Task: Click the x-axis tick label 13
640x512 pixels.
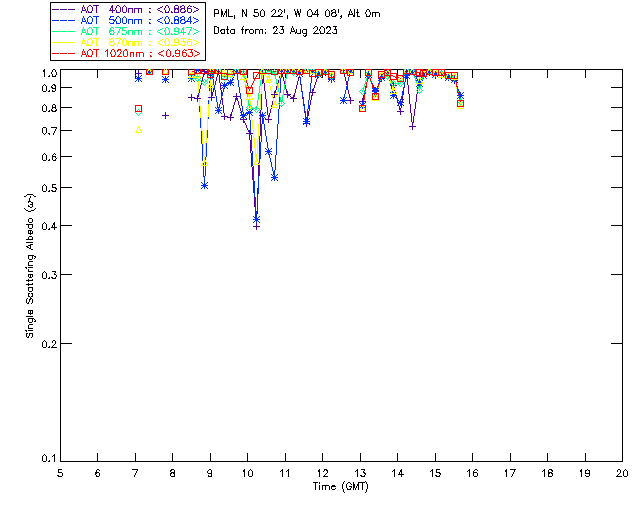Action: pyautogui.click(x=360, y=473)
